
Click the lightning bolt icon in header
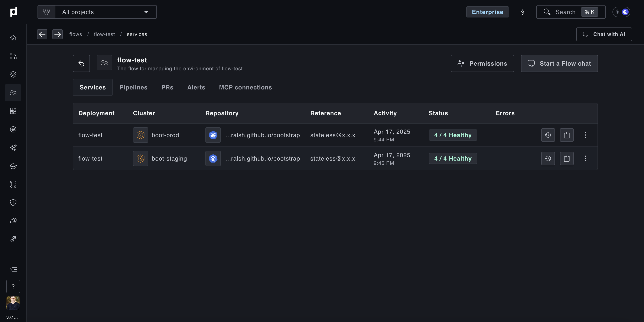tap(523, 12)
